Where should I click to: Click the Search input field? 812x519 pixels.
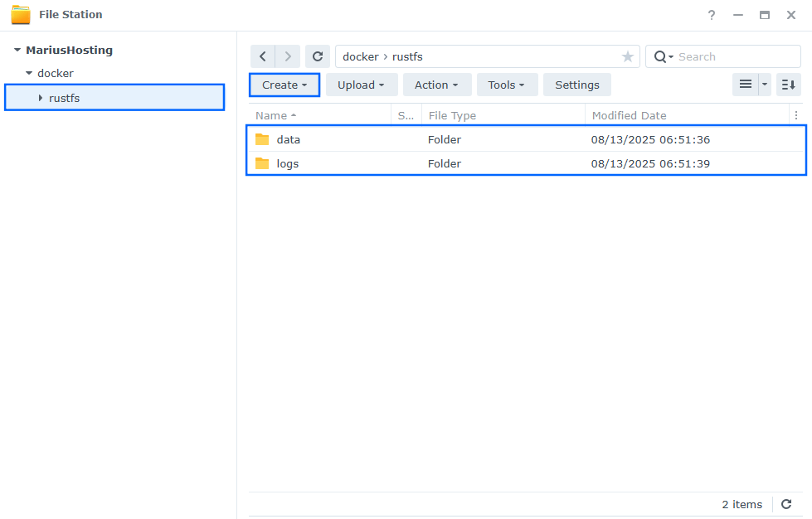[x=737, y=56]
